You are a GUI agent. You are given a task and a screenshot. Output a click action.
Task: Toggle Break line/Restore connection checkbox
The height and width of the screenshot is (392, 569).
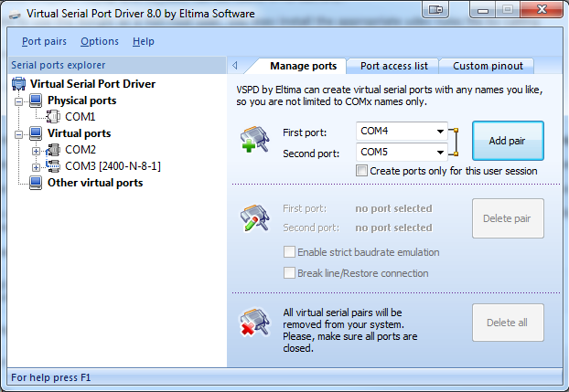pyautogui.click(x=289, y=272)
